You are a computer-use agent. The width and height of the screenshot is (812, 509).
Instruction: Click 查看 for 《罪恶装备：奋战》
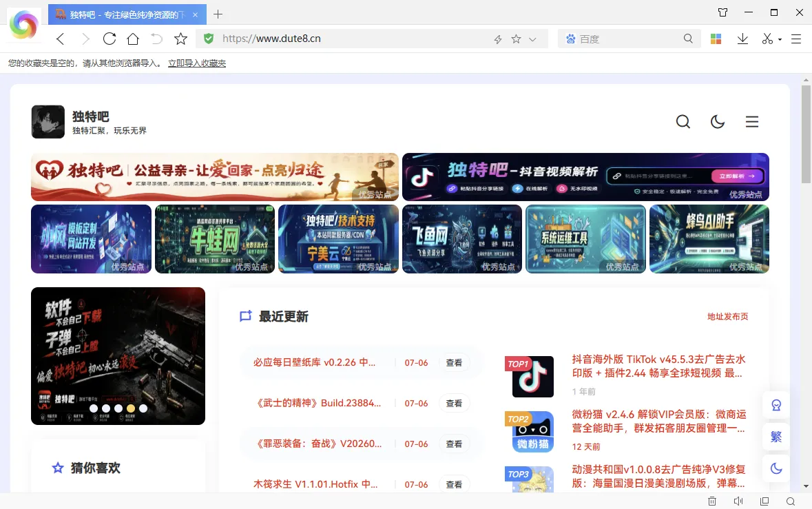point(454,444)
